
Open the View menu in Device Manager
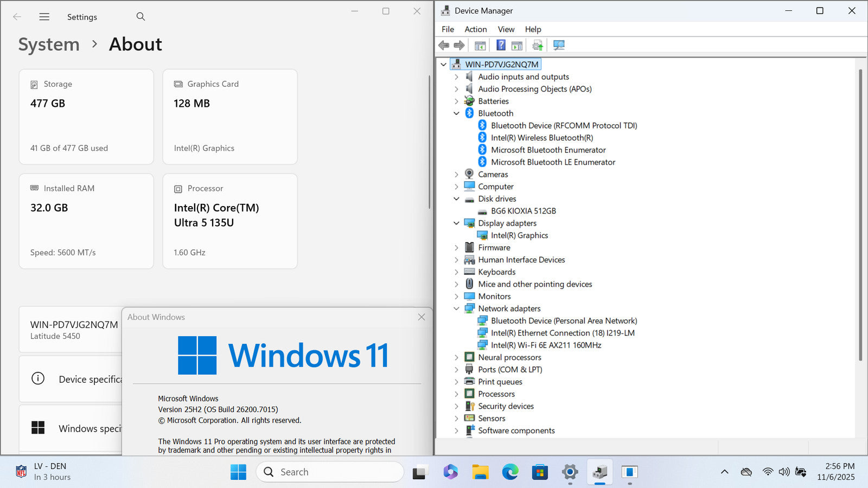506,29
